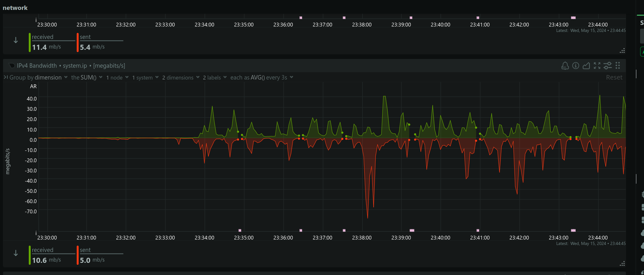Click the collapse icon before "Group by"

tap(6, 77)
